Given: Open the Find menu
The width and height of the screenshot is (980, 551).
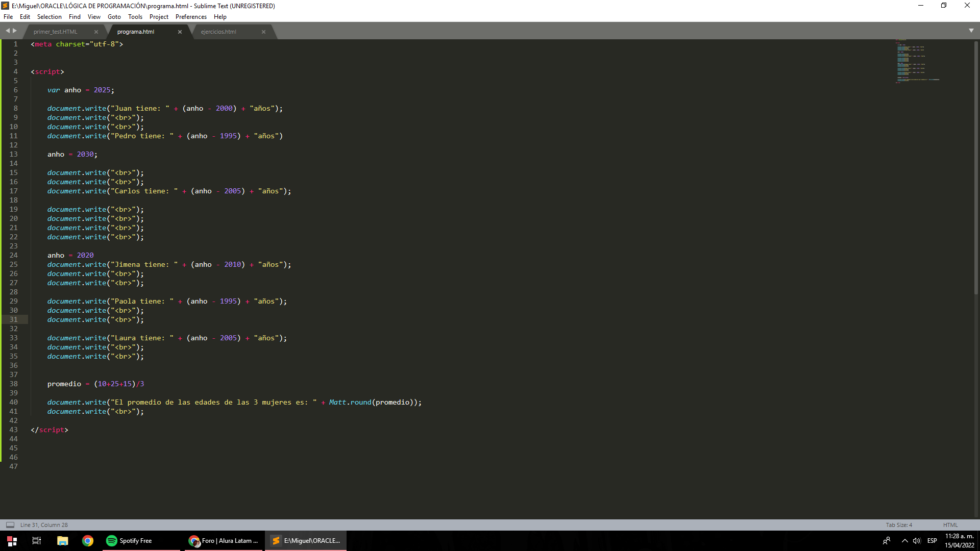Looking at the screenshot, I should (x=75, y=17).
